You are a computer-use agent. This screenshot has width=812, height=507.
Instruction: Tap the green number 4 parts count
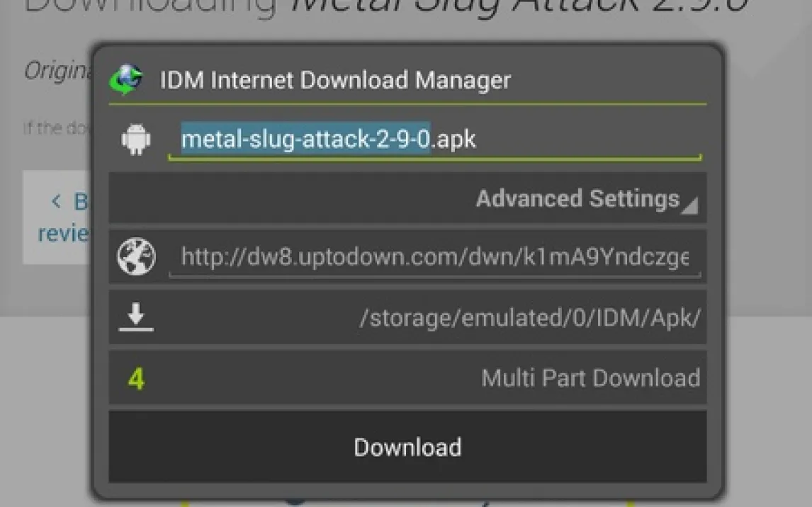(136, 379)
